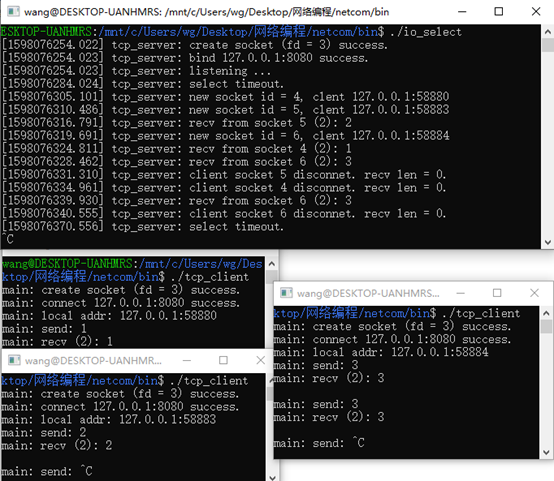The height and width of the screenshot is (481, 554).
Task: Minimize the io_select server terminal window
Action: pyautogui.click(x=462, y=12)
